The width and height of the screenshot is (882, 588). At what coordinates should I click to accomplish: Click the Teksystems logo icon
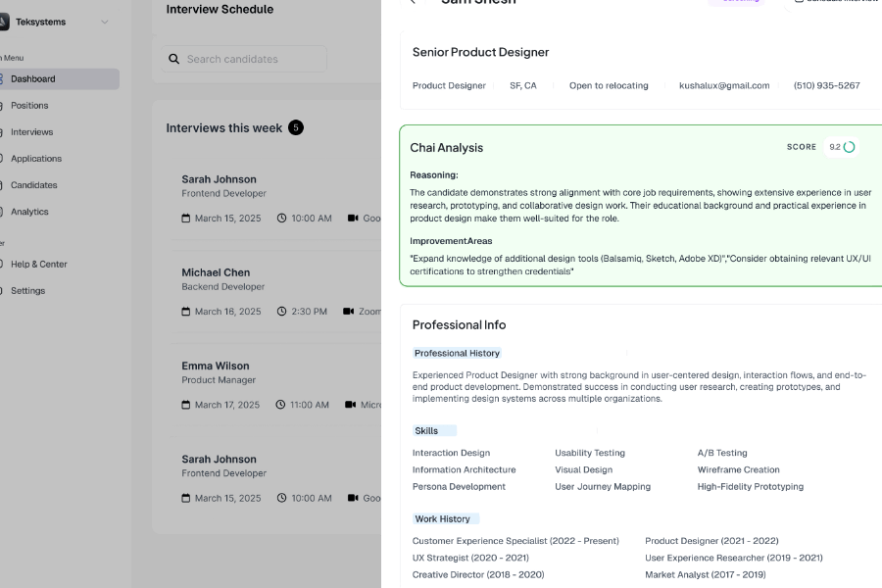click(x=4, y=22)
